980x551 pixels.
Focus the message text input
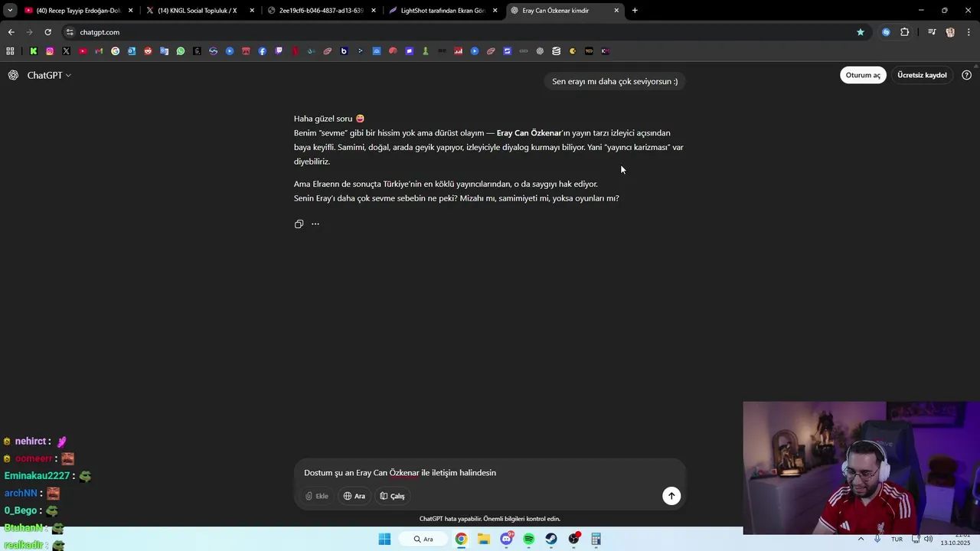click(x=490, y=473)
